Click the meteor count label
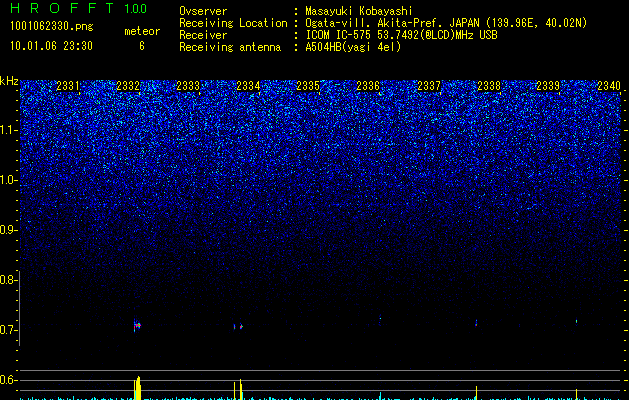This screenshot has height=400, width=629. (142, 31)
